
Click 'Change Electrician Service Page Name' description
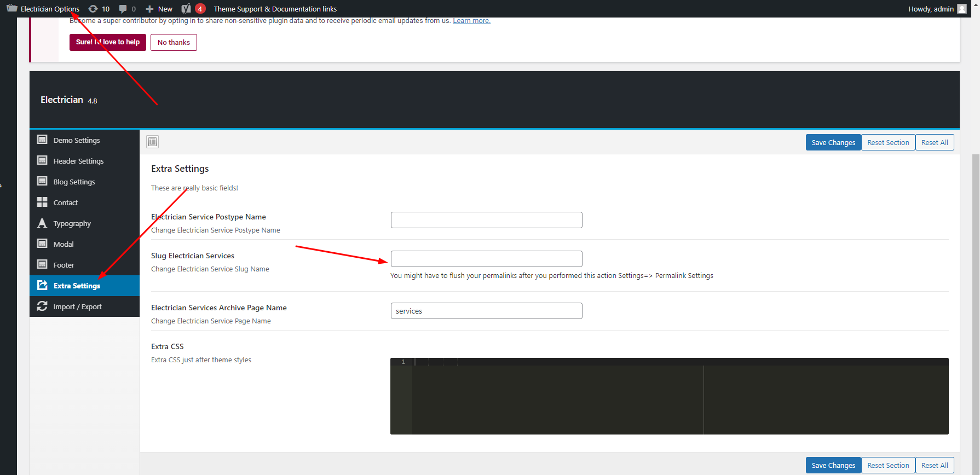211,321
